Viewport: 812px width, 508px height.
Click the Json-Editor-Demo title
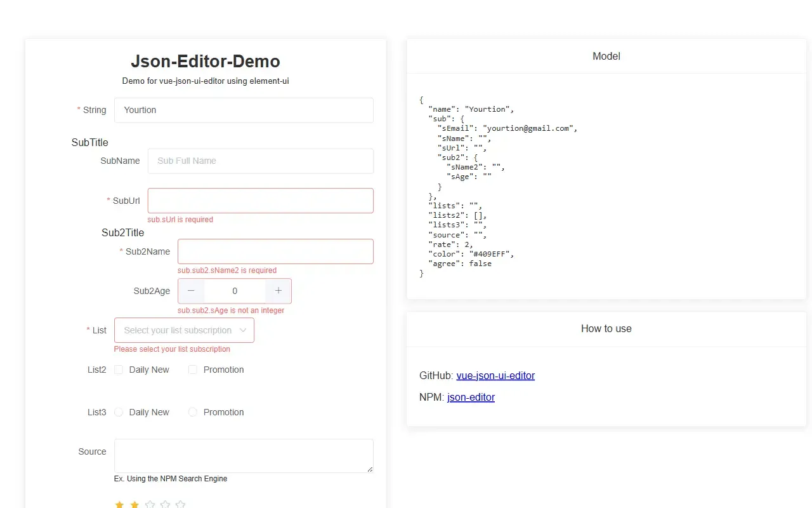pos(206,62)
